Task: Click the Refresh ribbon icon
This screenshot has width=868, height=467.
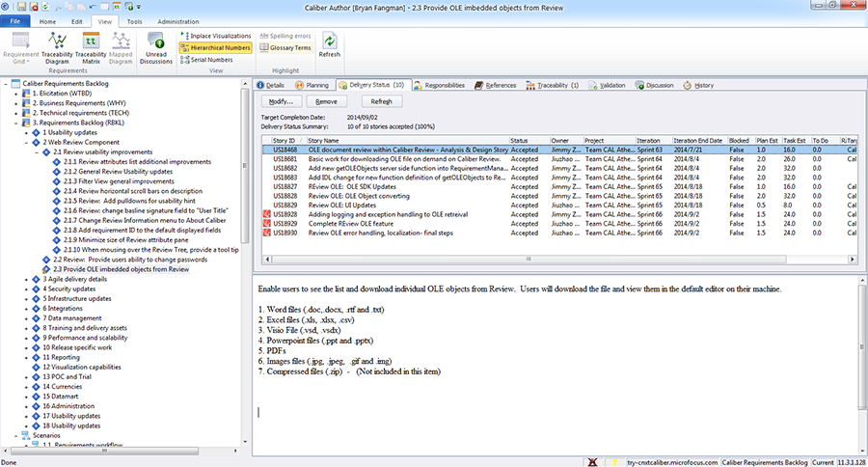Action: 330,45
